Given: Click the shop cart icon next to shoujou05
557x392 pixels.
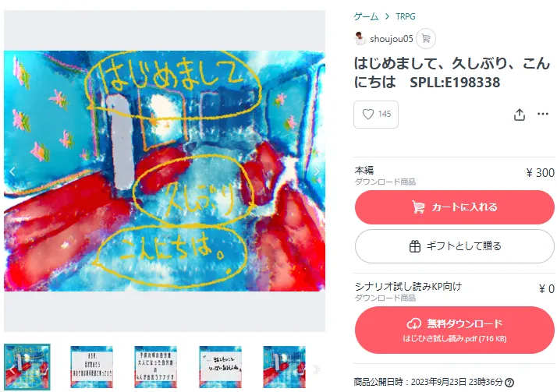Looking at the screenshot, I should [426, 38].
